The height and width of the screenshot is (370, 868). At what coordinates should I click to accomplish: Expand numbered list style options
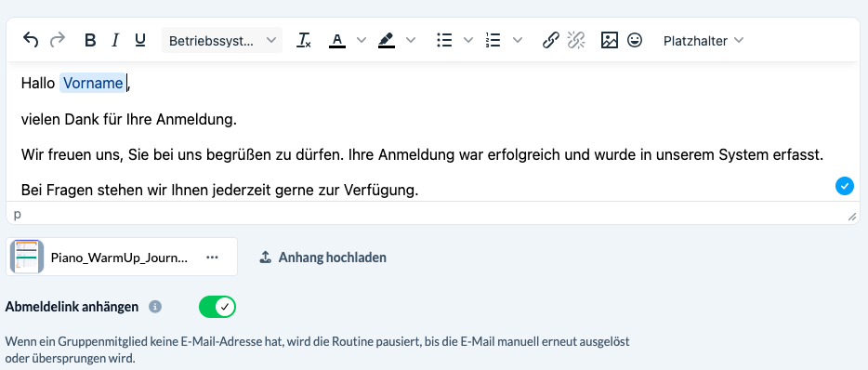click(518, 40)
